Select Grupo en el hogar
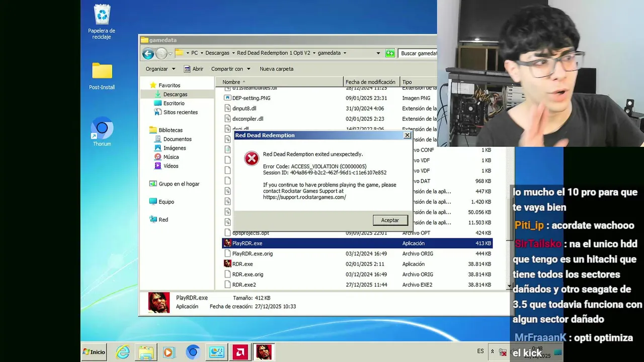 179,184
